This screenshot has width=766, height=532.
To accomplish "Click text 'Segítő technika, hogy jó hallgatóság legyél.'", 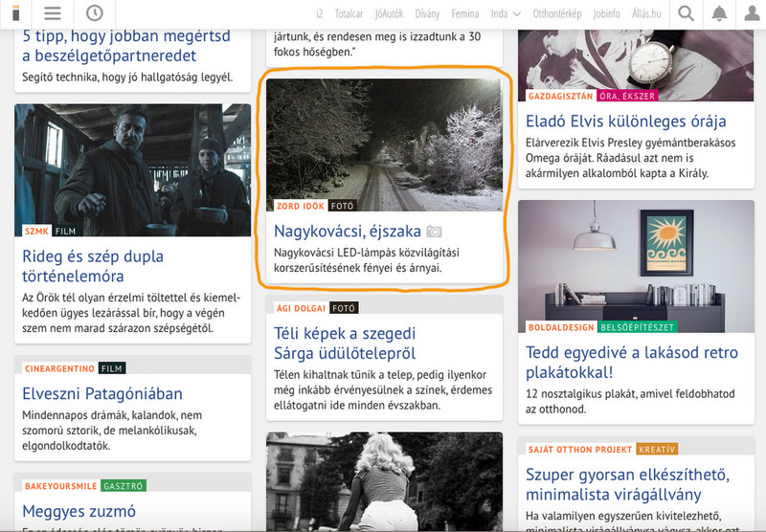I will (127, 78).
